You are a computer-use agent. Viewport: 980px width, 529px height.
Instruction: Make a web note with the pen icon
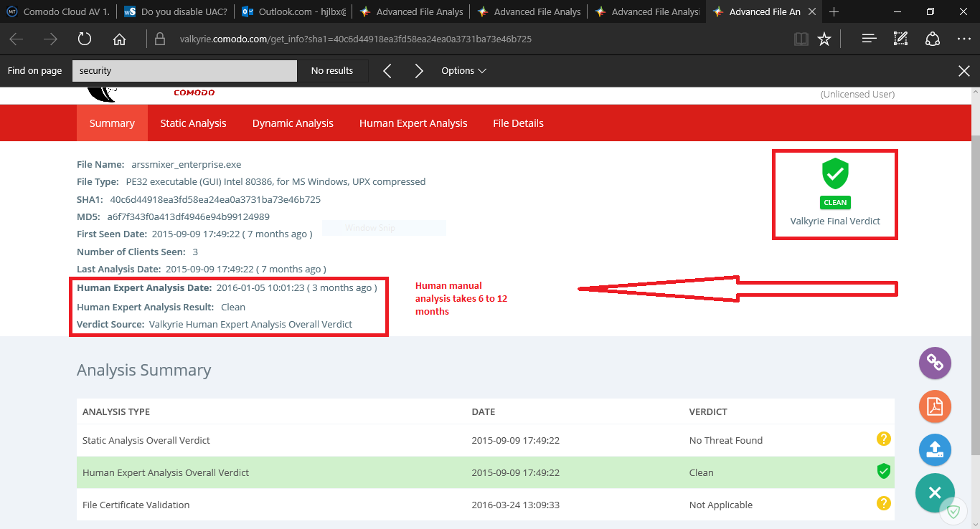[901, 39]
